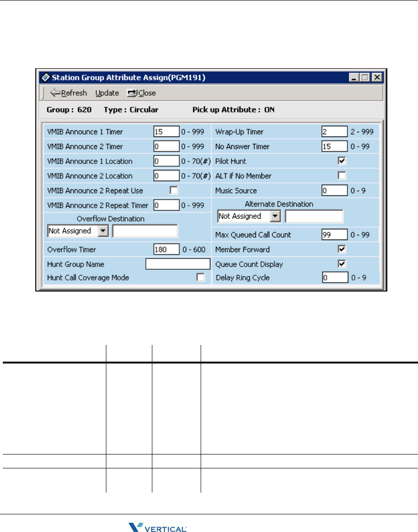Click the Delay Ring Cycle field
This screenshot has width=418, height=532.
pyautogui.click(x=335, y=278)
